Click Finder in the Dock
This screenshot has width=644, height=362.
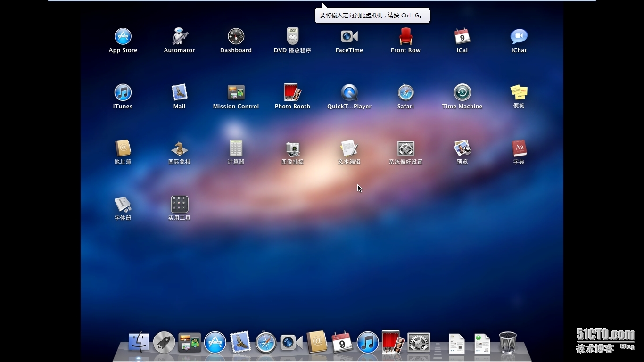click(139, 343)
